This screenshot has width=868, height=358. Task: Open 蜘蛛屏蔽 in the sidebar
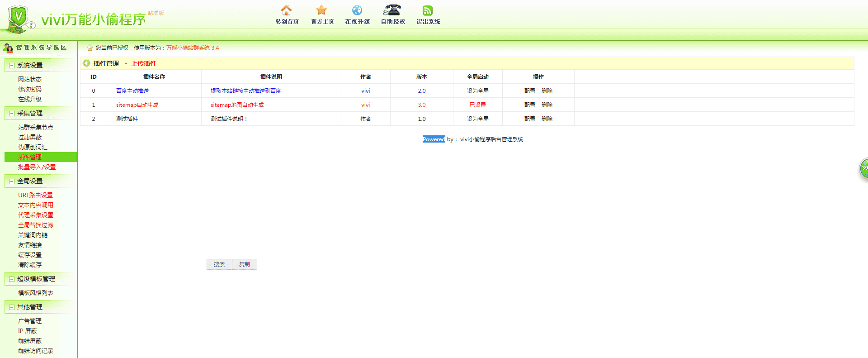click(30, 341)
